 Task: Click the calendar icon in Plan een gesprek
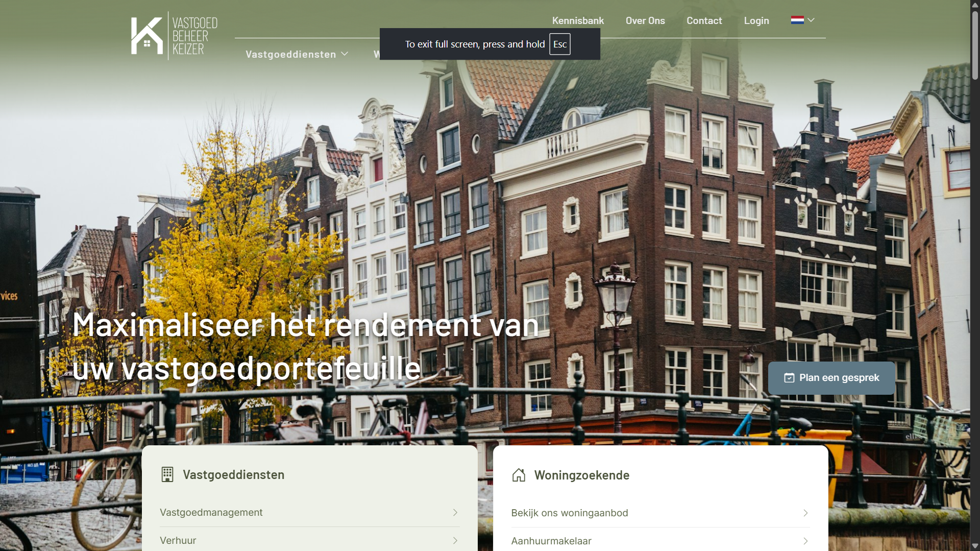pos(789,378)
